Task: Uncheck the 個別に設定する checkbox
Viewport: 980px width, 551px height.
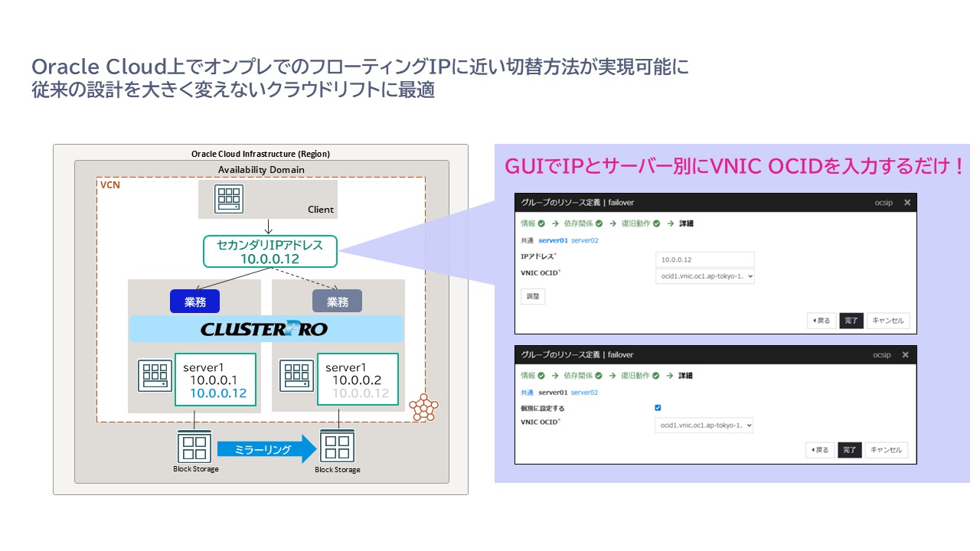Action: point(658,408)
